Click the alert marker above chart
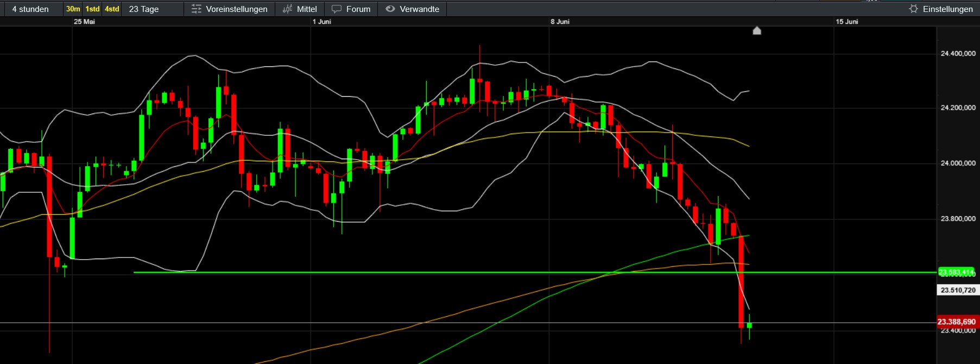 pyautogui.click(x=757, y=31)
